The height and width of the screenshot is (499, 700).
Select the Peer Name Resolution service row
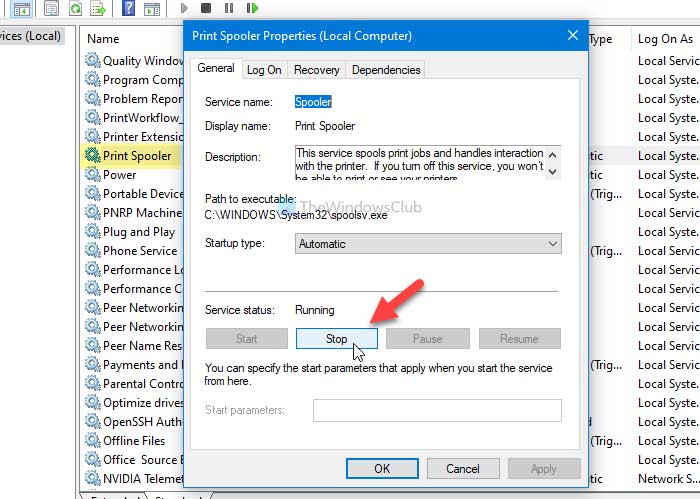(133, 346)
